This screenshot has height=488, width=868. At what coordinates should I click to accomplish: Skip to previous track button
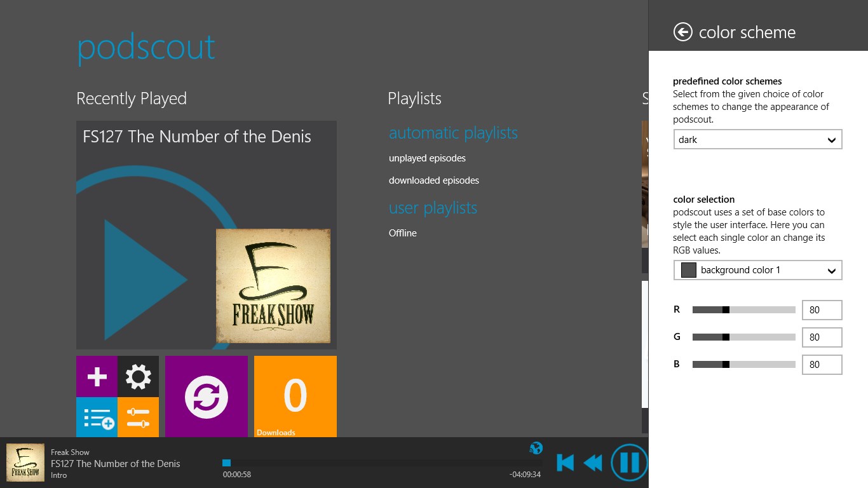(565, 463)
